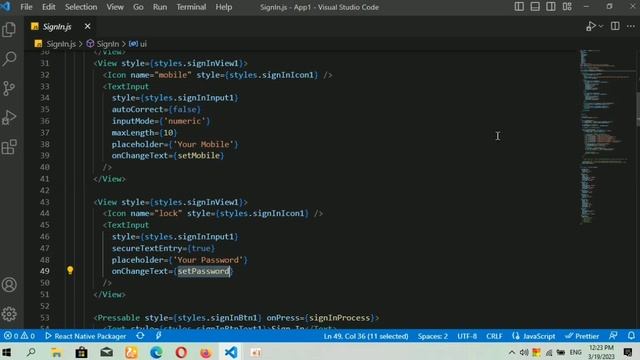This screenshot has height=360, width=640.
Task: Open the Selection menu
Action: [81, 7]
